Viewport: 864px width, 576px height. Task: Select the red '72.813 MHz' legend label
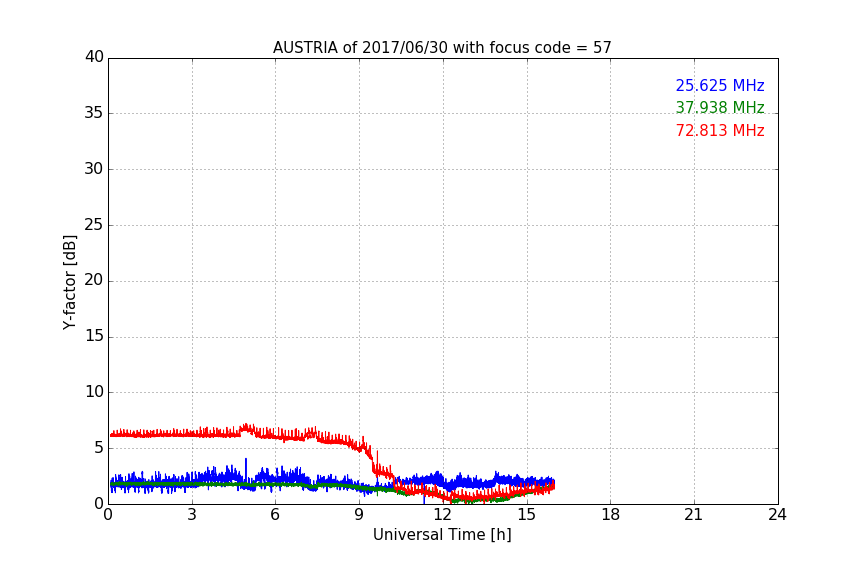click(x=720, y=131)
